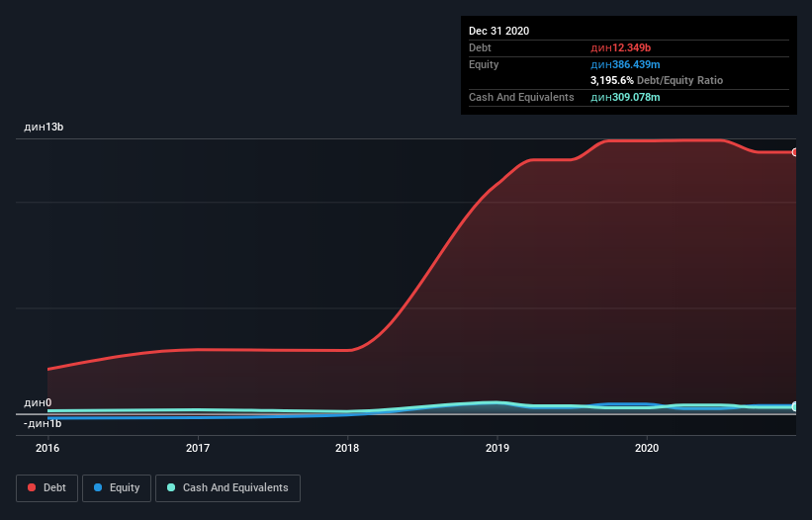
Task: Click the blue Equity legend dot
Action: click(x=98, y=487)
